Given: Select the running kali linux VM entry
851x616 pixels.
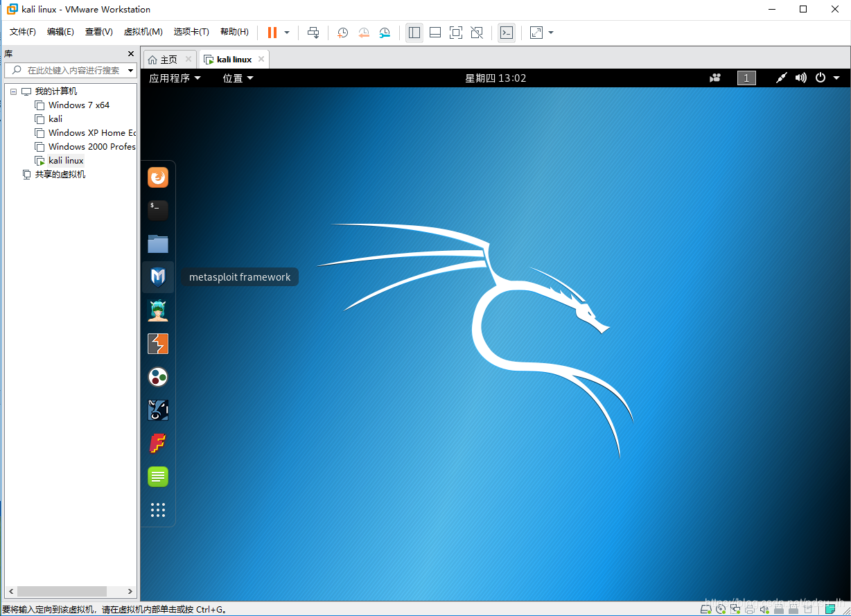Looking at the screenshot, I should [66, 161].
